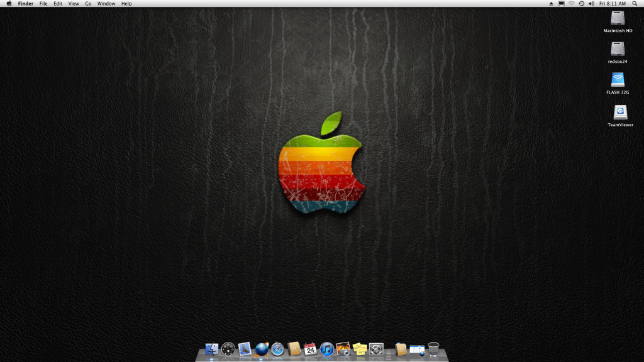Open the Wi-Fi status menu
Screen dimensions: 644x362
(571, 4)
